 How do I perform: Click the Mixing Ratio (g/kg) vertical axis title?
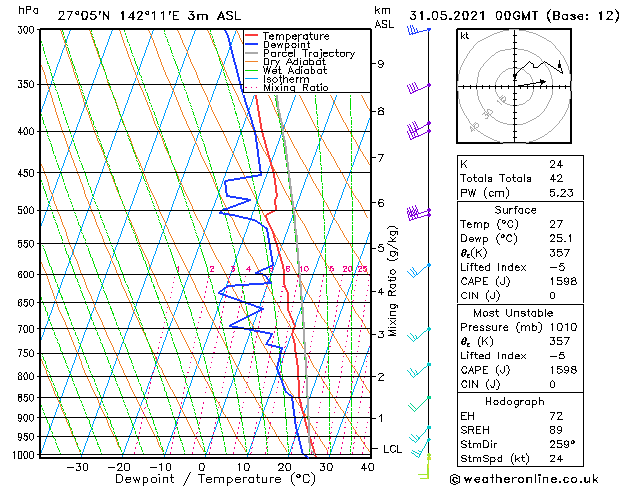point(392,281)
